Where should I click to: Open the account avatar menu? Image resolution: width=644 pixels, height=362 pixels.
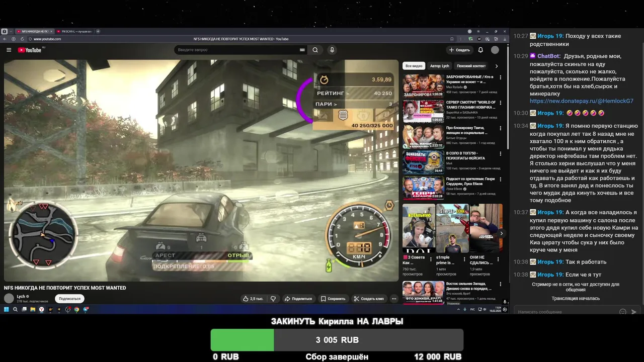495,50
